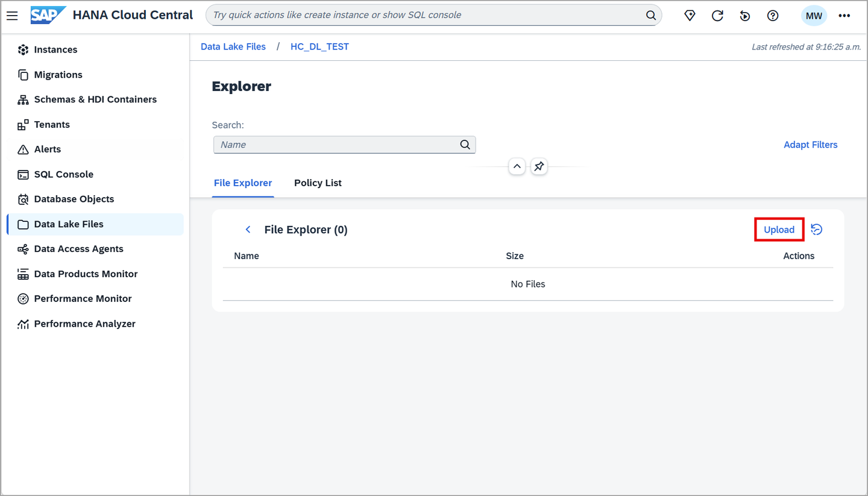This screenshot has height=496, width=868.
Task: Open Migrations in the sidebar
Action: click(95, 75)
